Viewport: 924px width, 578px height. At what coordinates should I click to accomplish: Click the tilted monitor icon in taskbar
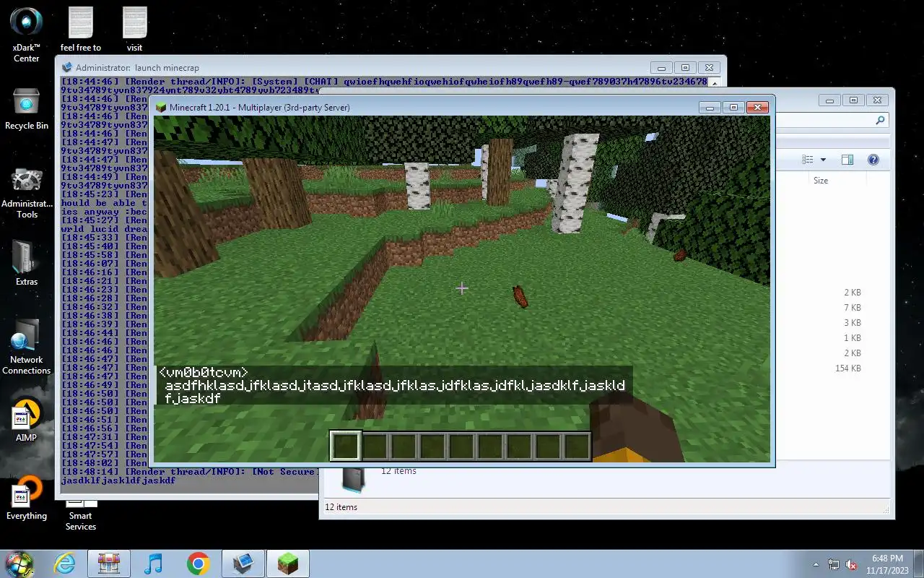tap(243, 564)
